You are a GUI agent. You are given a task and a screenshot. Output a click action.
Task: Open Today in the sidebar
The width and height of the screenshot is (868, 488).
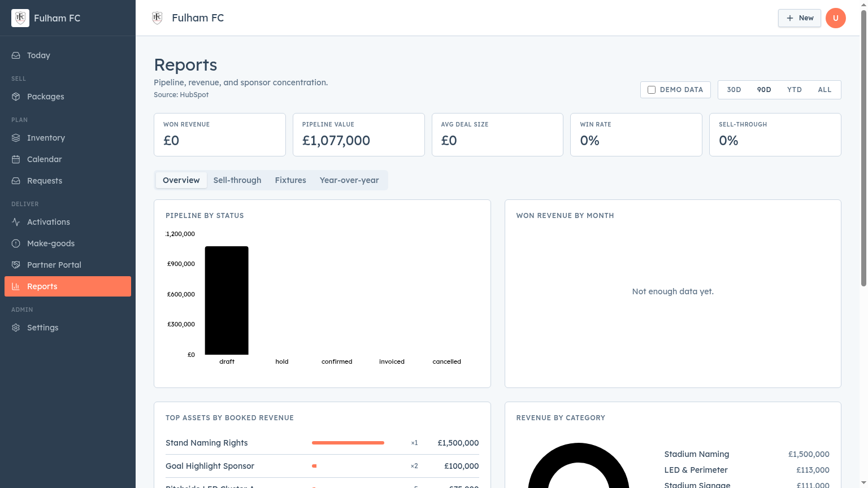click(68, 55)
